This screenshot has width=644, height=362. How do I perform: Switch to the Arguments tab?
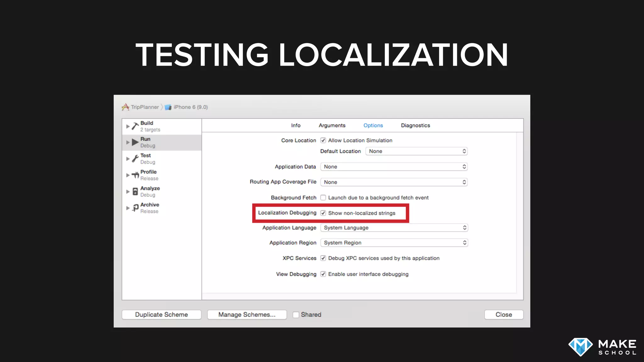332,125
